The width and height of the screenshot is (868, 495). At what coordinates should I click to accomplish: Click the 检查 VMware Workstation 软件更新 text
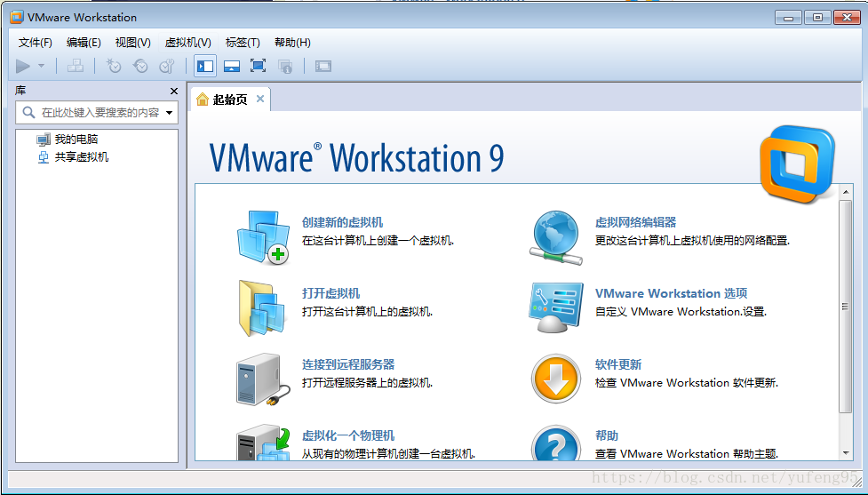tap(687, 383)
